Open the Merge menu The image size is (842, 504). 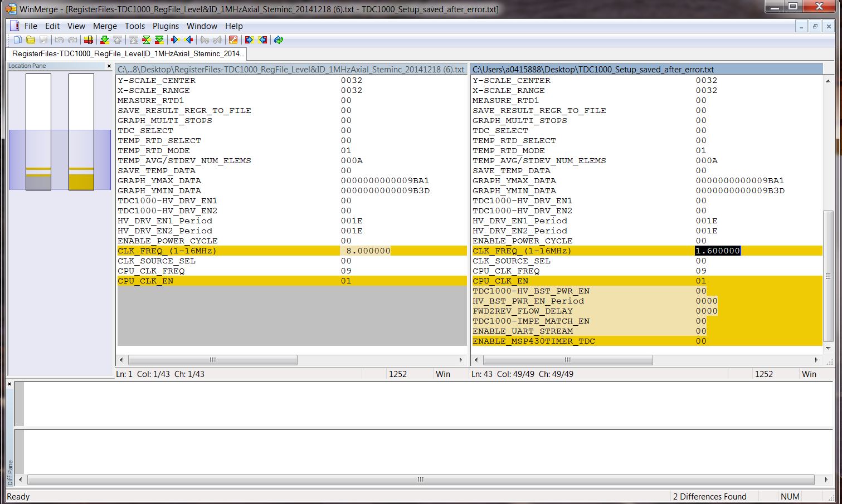(x=105, y=26)
